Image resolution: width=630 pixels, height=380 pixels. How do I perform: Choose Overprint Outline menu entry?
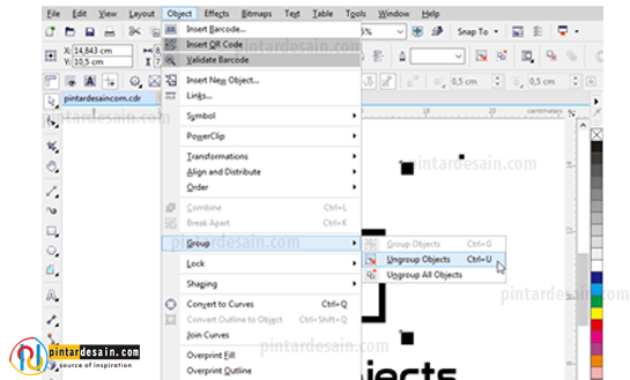click(x=262, y=370)
